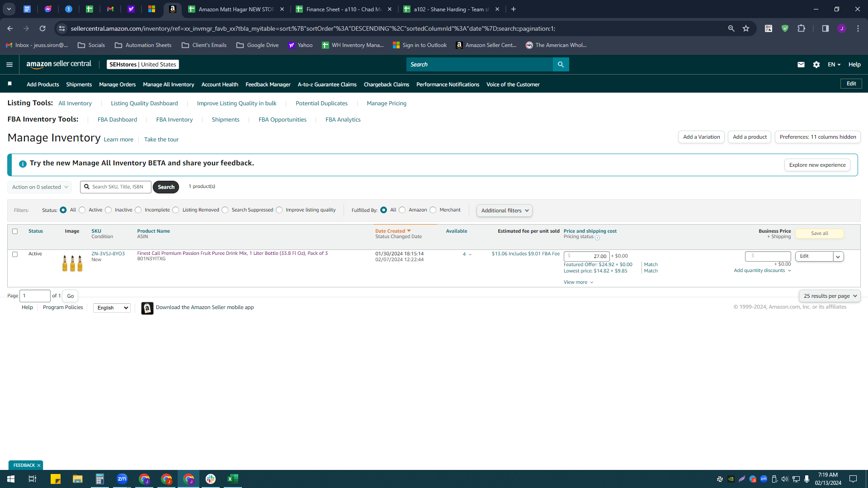The image size is (868, 488).
Task: Open the EN language selector in header
Action: point(834,65)
